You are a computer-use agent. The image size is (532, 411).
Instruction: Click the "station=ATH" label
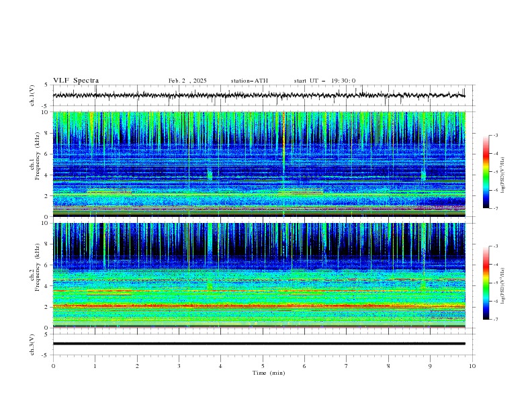point(249,81)
